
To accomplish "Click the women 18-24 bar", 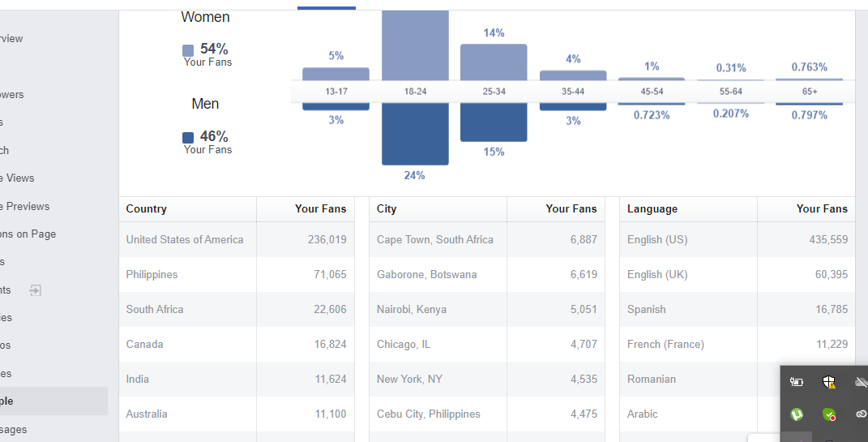I will 415,45.
